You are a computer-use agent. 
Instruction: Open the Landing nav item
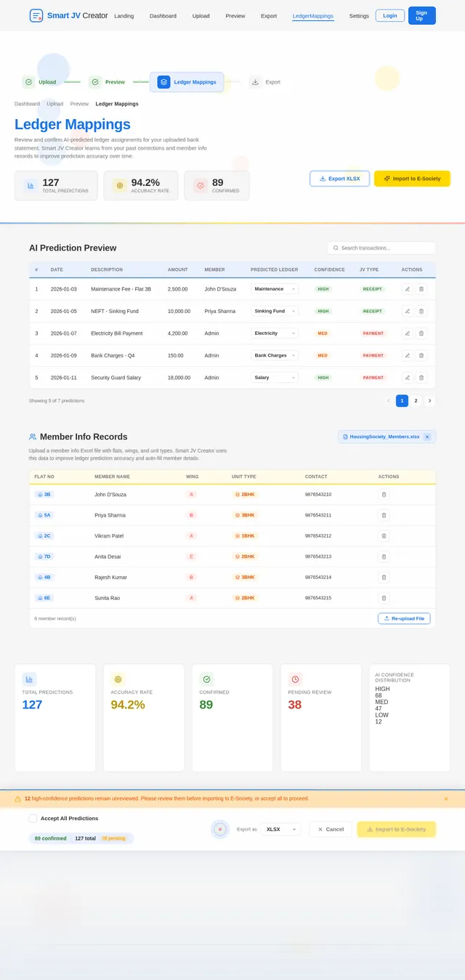[124, 15]
